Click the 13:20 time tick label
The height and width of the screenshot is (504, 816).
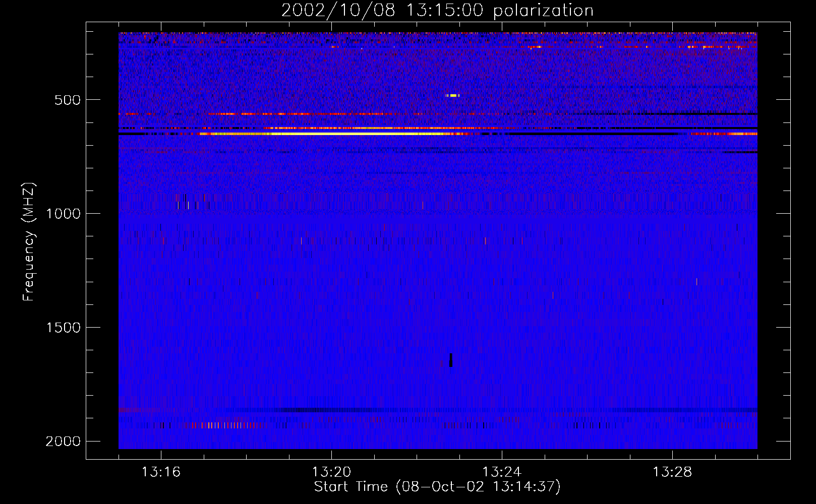331,472
